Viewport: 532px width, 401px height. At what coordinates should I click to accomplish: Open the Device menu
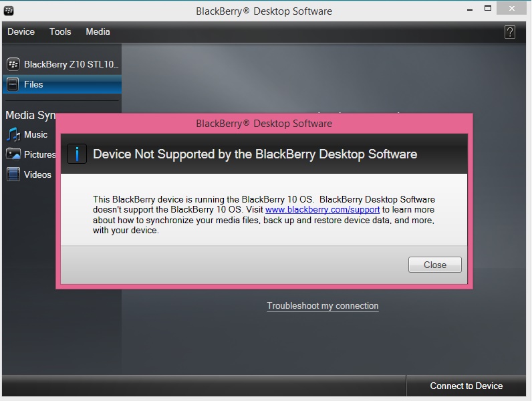click(x=21, y=32)
